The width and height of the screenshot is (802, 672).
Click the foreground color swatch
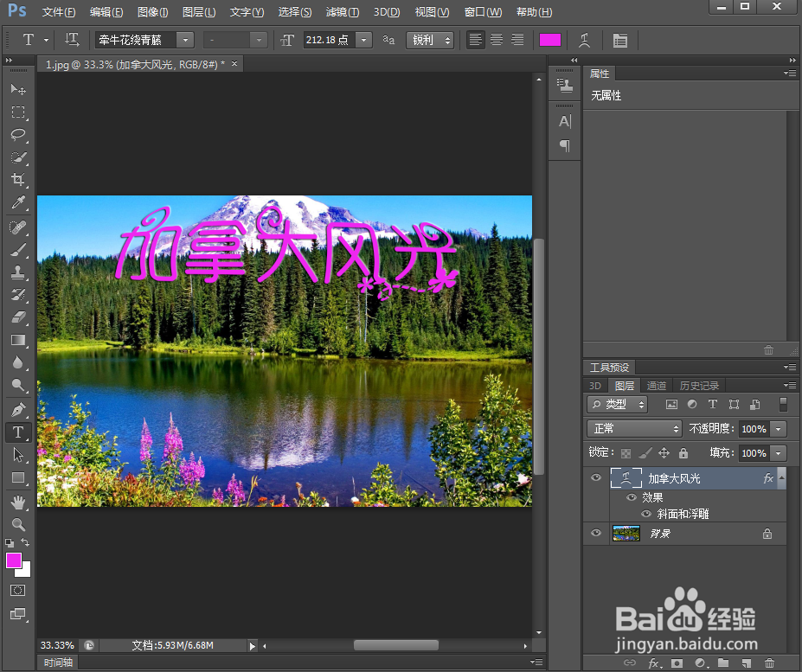[13, 560]
